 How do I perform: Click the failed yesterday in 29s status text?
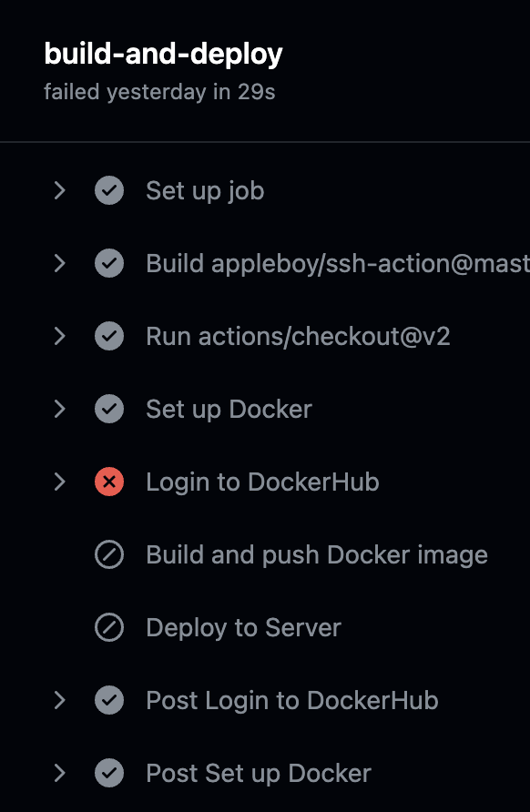click(x=159, y=91)
